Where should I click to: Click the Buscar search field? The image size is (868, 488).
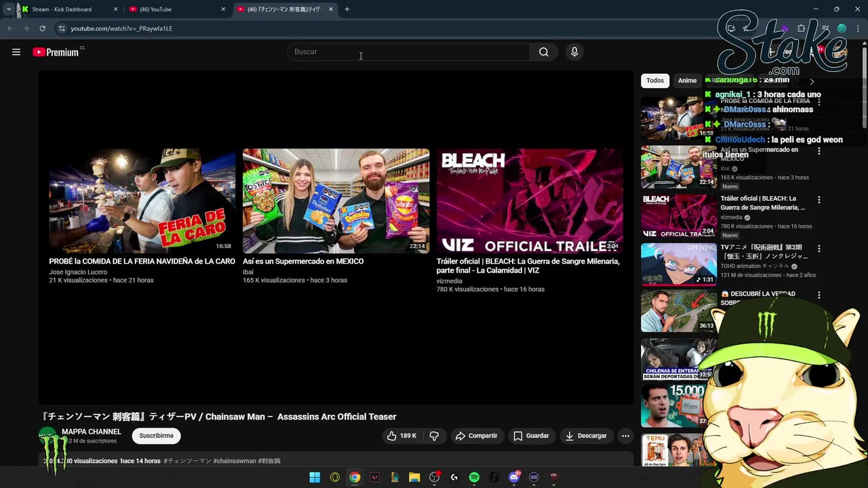click(x=408, y=52)
